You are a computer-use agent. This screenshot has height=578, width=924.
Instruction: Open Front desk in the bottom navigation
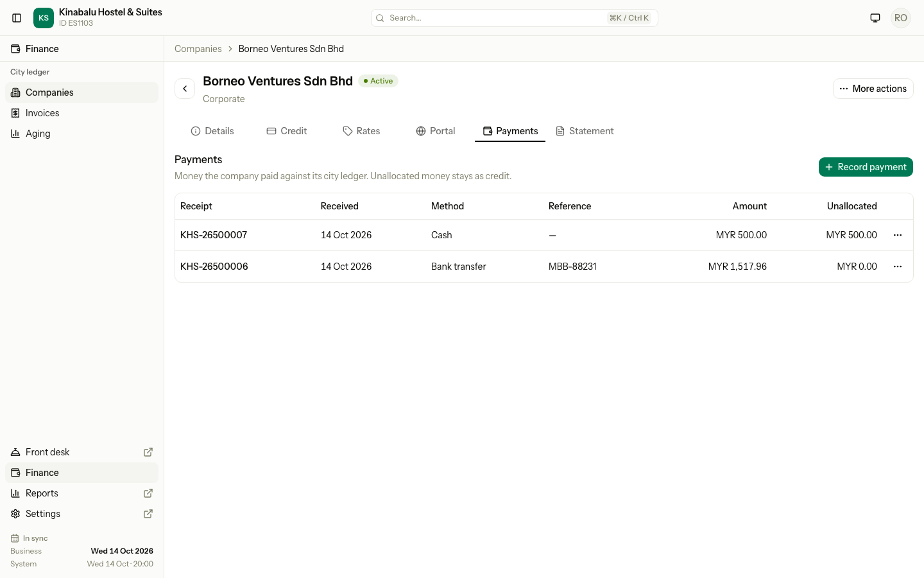click(81, 452)
